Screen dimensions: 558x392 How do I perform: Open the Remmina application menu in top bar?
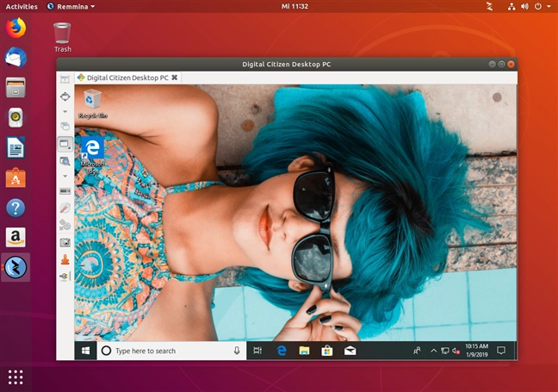71,6
